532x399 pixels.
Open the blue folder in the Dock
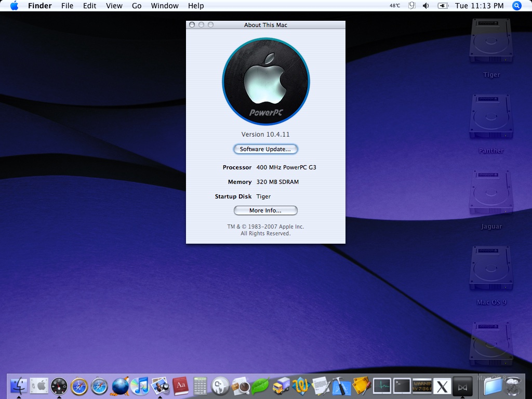(493, 386)
